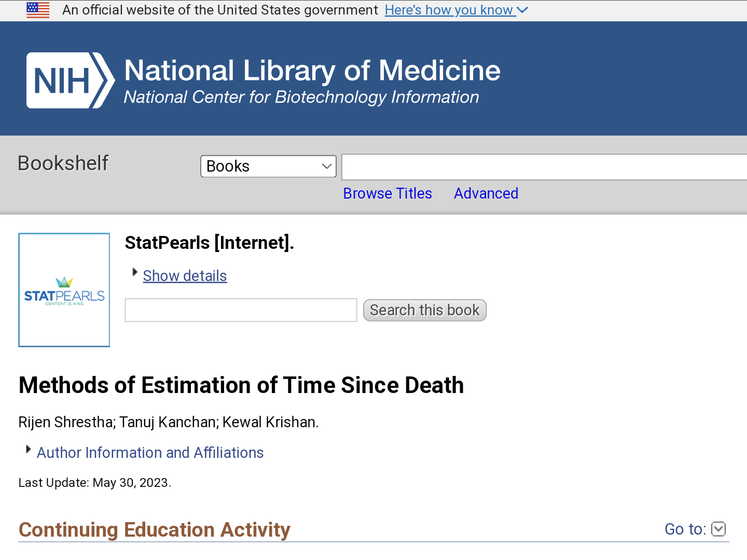Image resolution: width=747 pixels, height=560 pixels.
Task: Click the U.S. flag icon in the banner
Action: point(37,10)
